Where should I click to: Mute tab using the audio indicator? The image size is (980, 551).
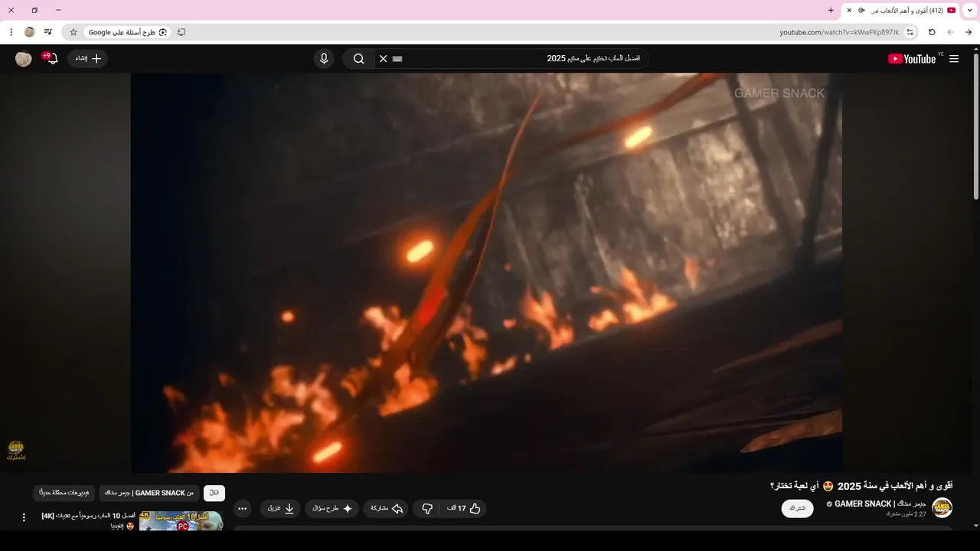[862, 10]
